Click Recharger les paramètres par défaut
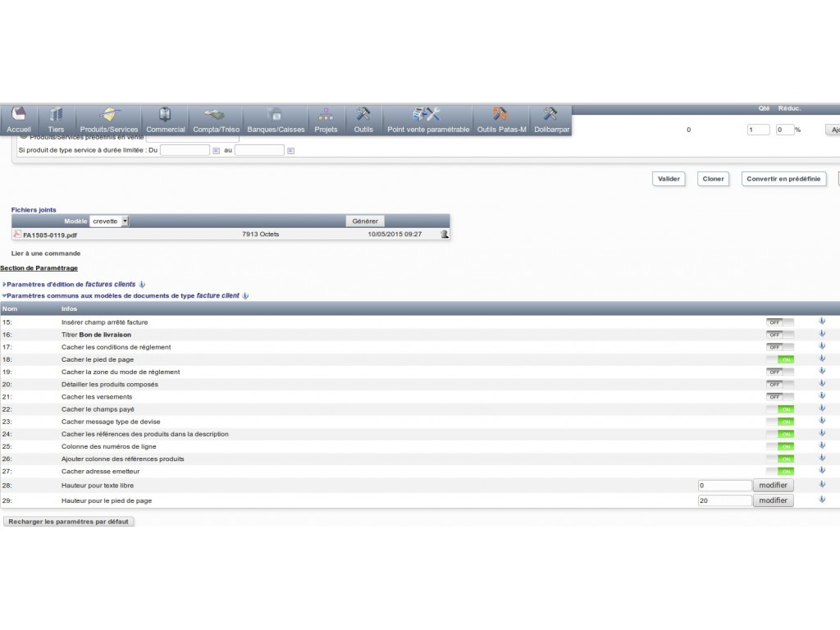The height and width of the screenshot is (630, 840). [x=69, y=522]
